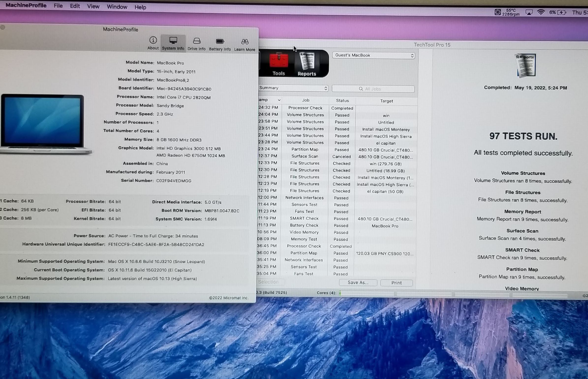Image resolution: width=588 pixels, height=379 pixels.
Task: Select the System Info toolbar icon
Action: tap(173, 41)
